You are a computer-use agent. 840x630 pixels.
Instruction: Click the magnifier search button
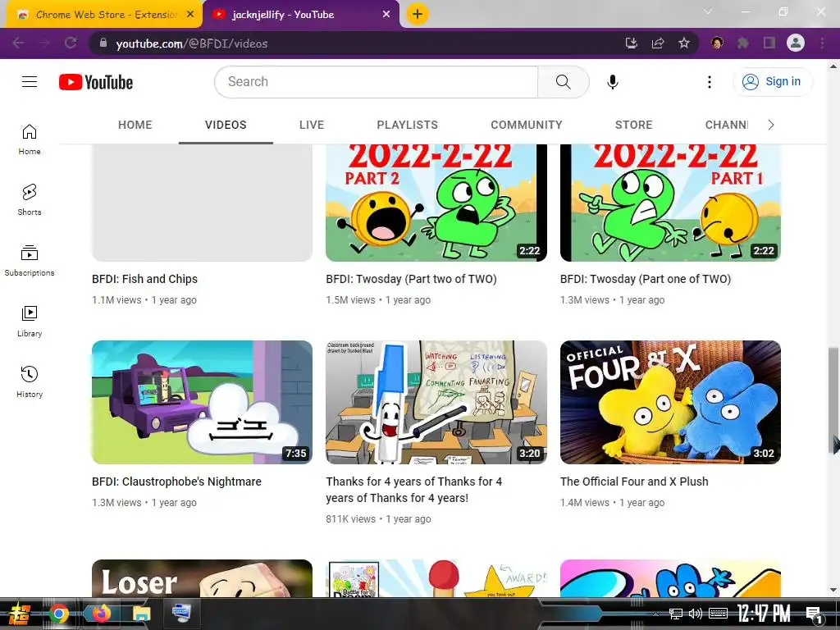click(563, 81)
